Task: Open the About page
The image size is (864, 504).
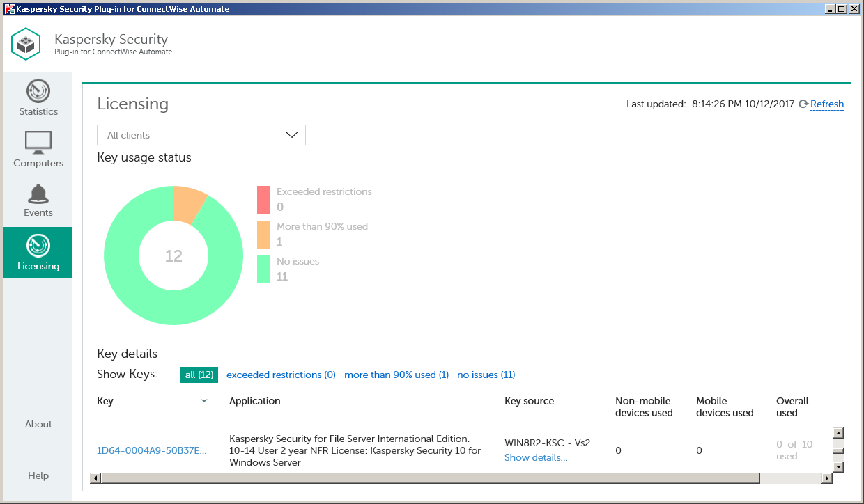Action: coord(38,424)
